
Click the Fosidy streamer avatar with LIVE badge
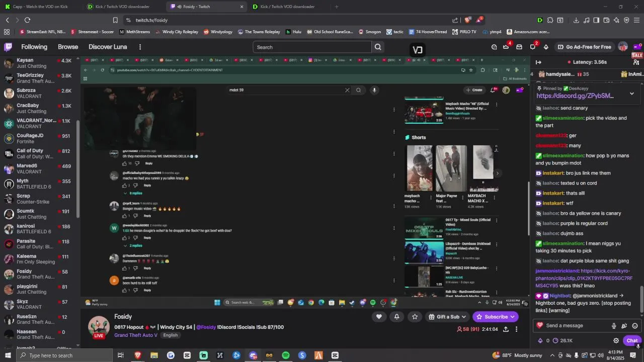coord(99,327)
